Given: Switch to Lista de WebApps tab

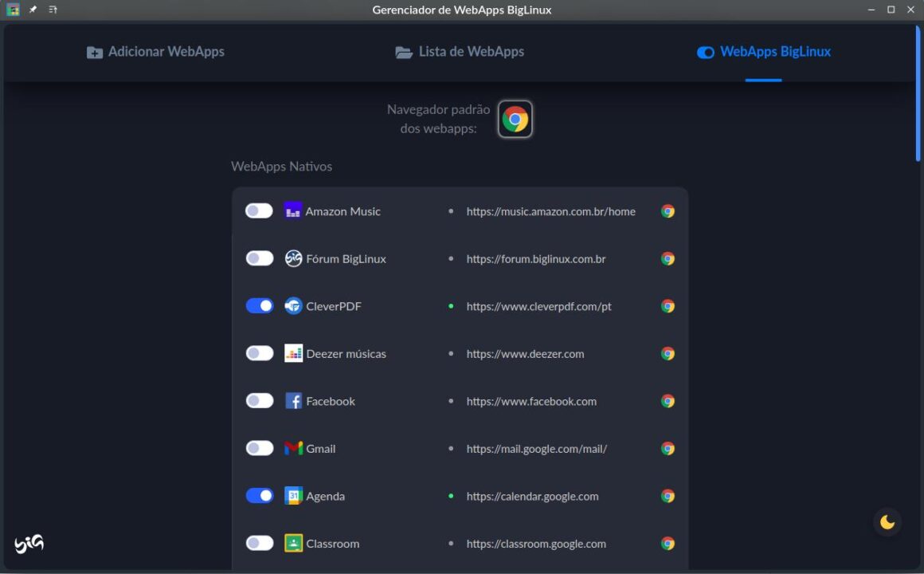Looking at the screenshot, I should pos(460,52).
